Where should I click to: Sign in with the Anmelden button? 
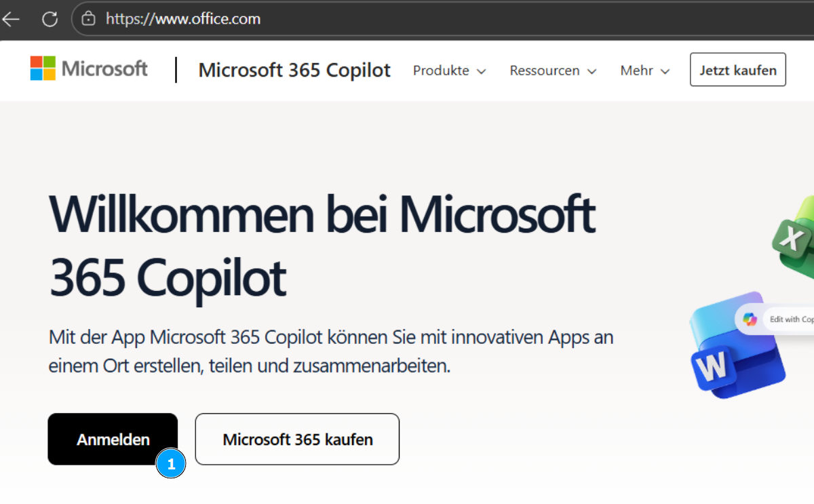pyautogui.click(x=113, y=440)
